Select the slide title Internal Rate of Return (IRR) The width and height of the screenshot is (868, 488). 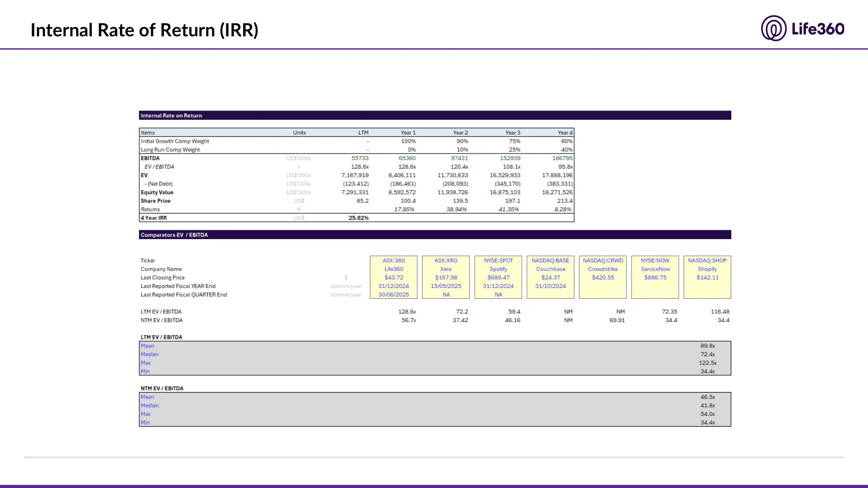pos(144,30)
